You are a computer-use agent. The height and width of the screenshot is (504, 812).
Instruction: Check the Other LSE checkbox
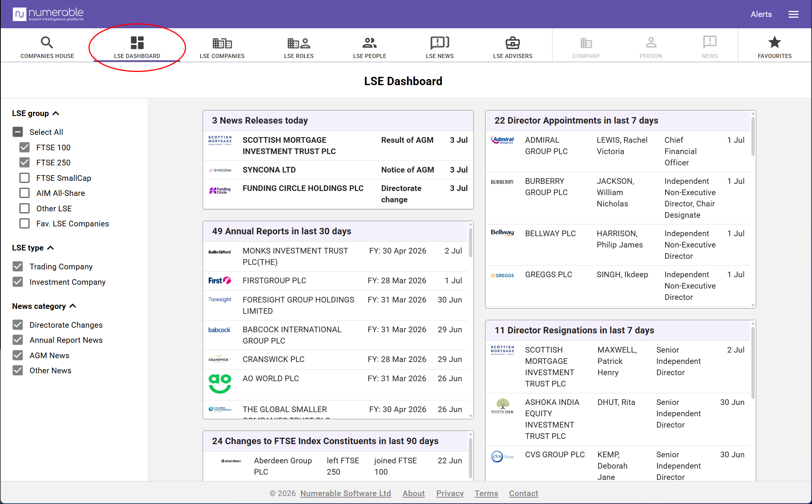point(24,208)
